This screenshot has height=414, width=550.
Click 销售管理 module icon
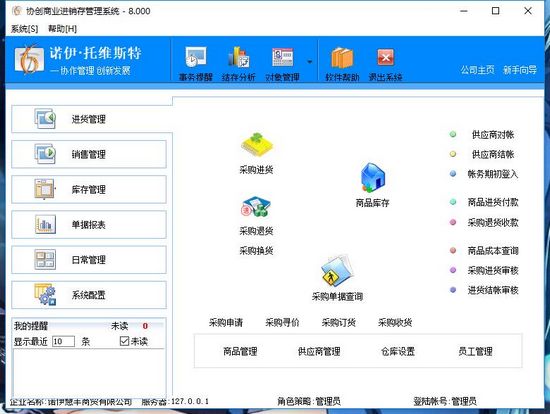pyautogui.click(x=45, y=154)
